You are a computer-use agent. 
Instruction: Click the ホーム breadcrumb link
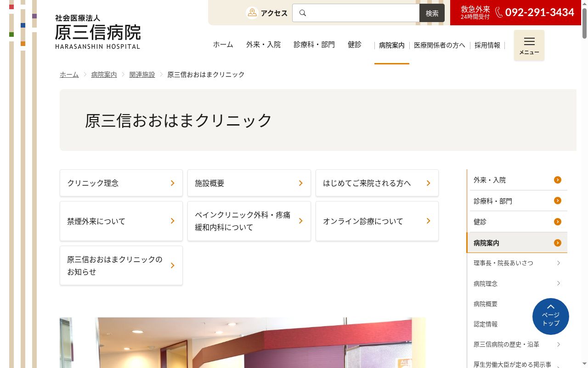(x=69, y=75)
